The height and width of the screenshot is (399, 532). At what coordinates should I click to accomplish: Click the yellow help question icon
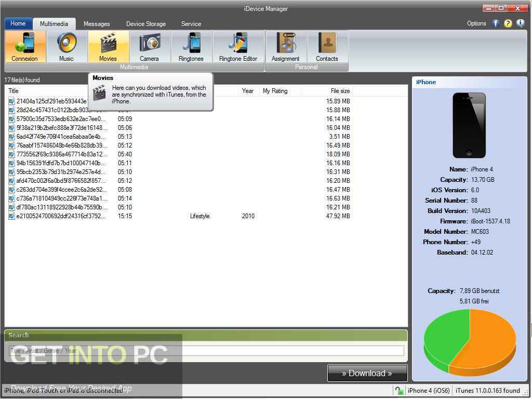(x=508, y=23)
